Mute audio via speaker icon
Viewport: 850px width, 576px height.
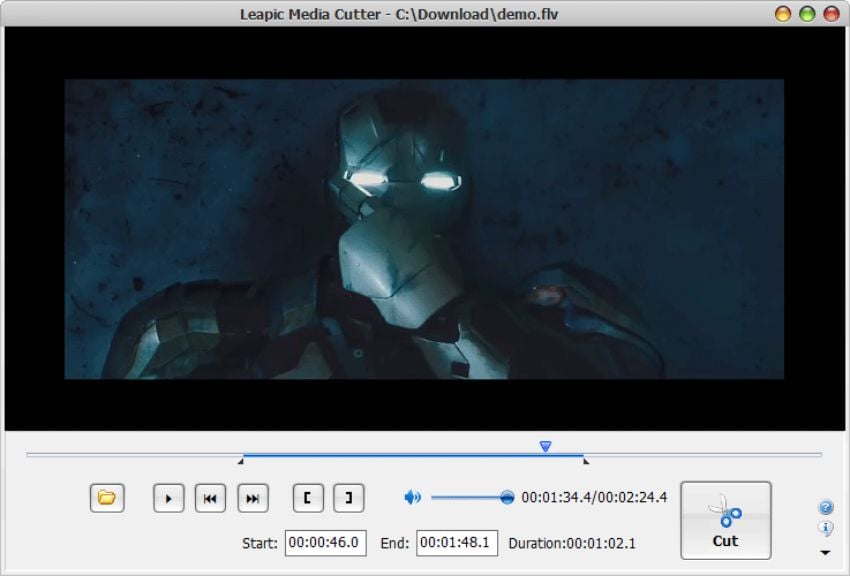pyautogui.click(x=413, y=497)
